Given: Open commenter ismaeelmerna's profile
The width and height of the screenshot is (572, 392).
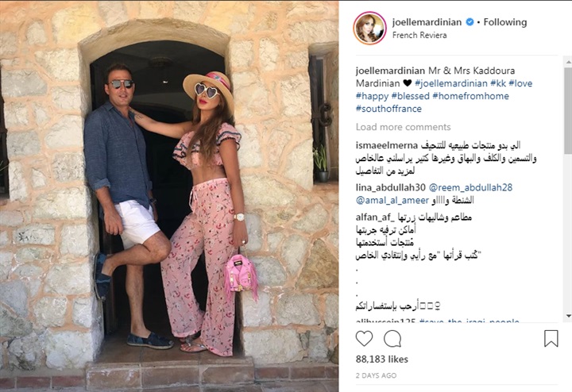Looking at the screenshot, I should 387,145.
